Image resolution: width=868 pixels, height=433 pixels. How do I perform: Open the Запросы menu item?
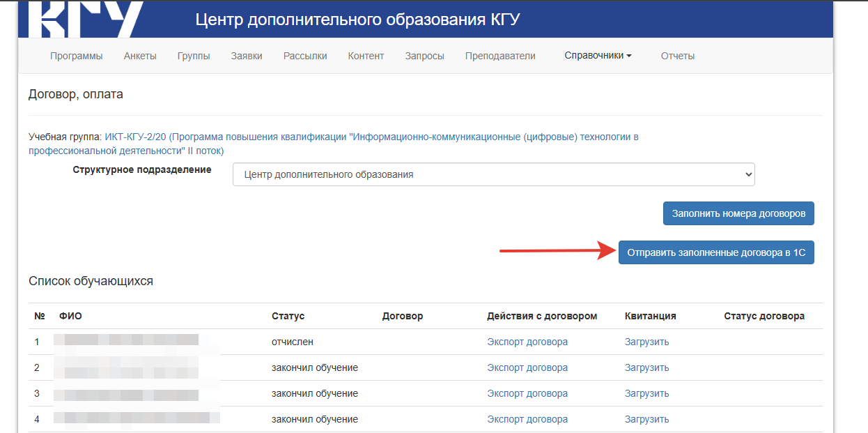click(424, 56)
